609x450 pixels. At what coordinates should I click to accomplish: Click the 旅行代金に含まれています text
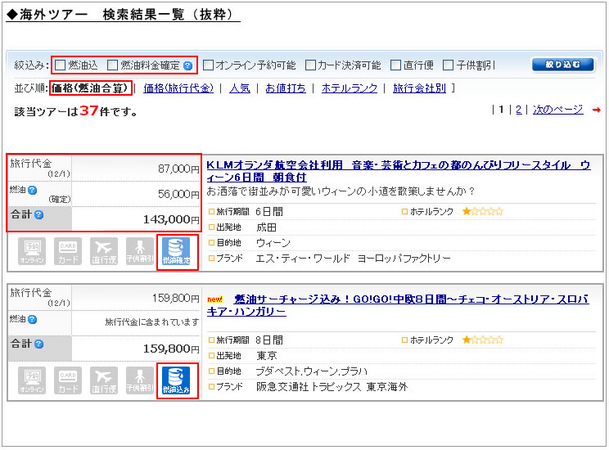[152, 322]
